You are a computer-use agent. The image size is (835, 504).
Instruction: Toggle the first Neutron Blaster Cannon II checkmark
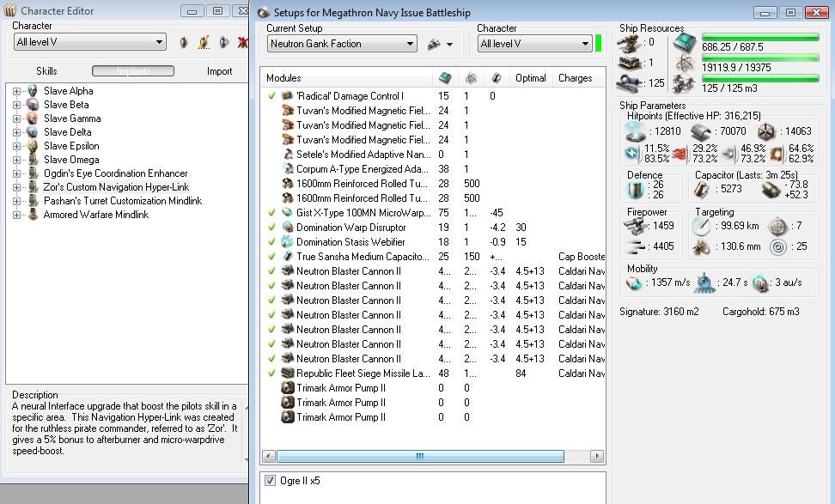point(271,271)
